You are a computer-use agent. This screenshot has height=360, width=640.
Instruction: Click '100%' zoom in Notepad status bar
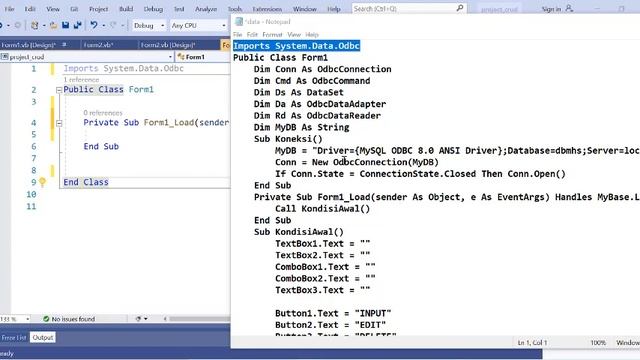pos(598,343)
